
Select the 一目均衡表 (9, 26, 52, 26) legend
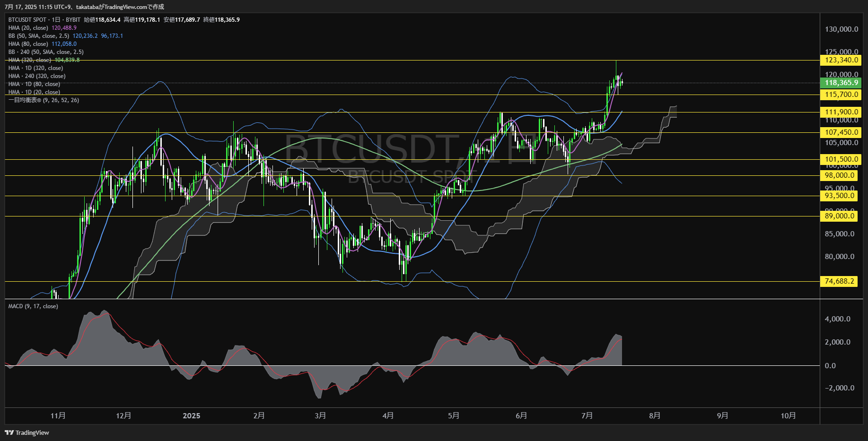[44, 100]
